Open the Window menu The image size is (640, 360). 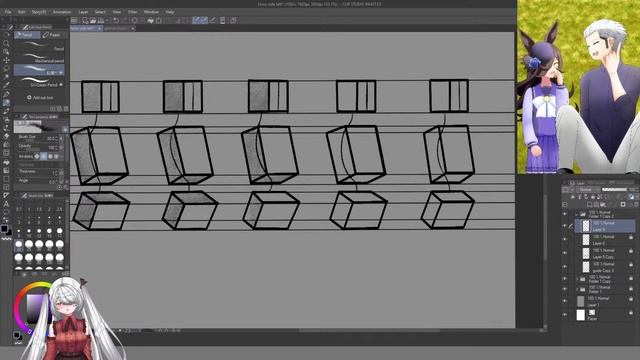tap(151, 12)
